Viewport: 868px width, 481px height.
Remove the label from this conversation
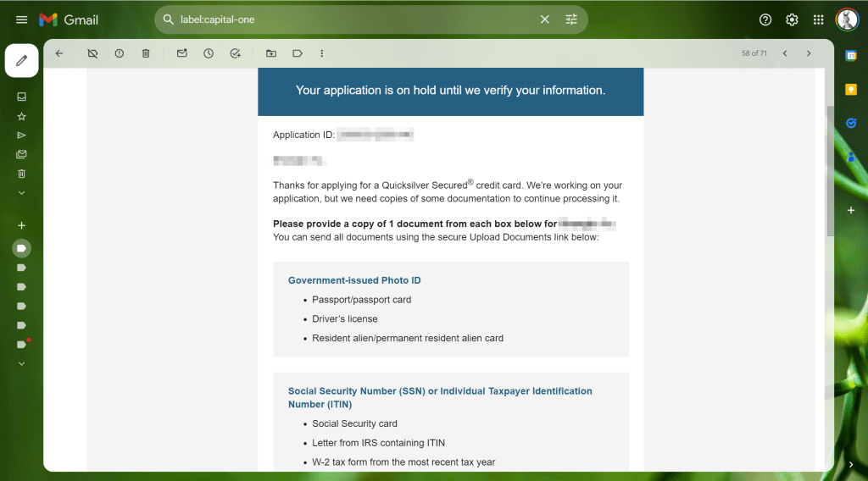tap(92, 53)
